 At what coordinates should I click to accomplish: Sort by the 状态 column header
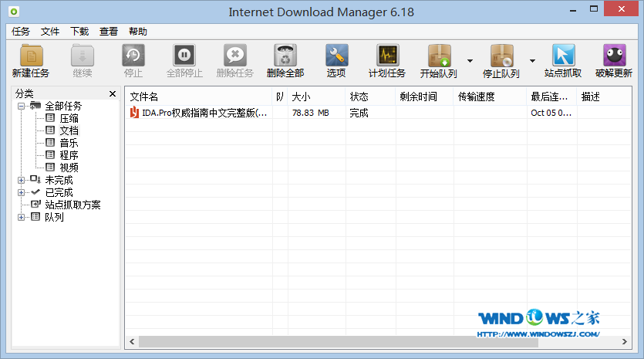point(370,97)
